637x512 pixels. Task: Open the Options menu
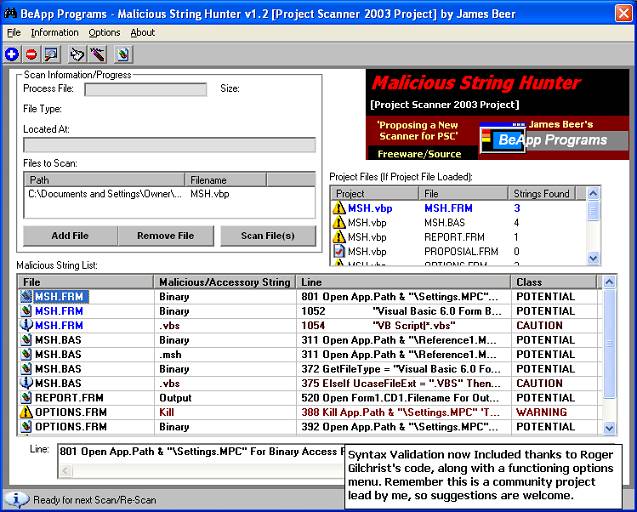pos(104,33)
